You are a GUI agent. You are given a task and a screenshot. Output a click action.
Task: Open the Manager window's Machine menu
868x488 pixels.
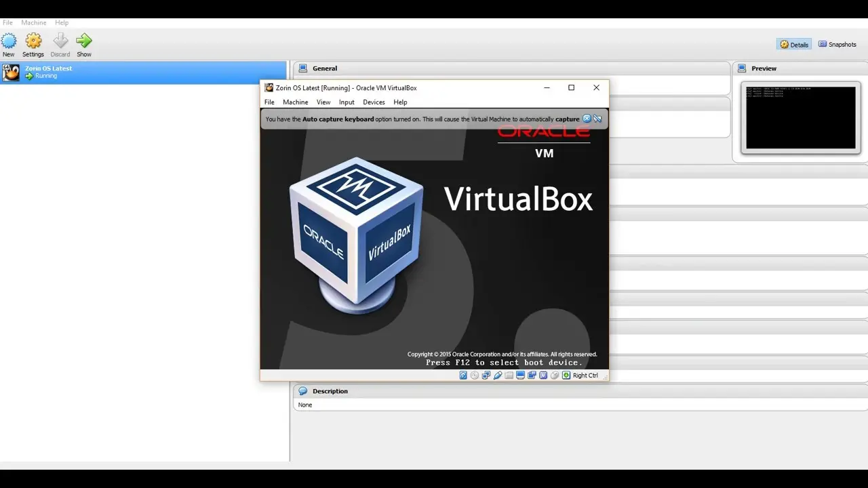pyautogui.click(x=34, y=23)
